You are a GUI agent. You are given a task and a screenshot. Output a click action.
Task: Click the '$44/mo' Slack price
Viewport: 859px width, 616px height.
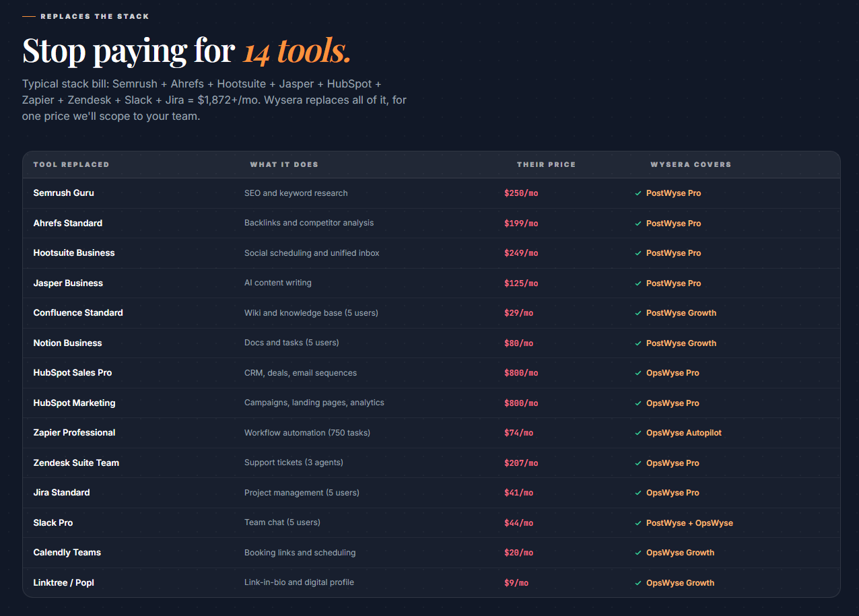coord(518,523)
